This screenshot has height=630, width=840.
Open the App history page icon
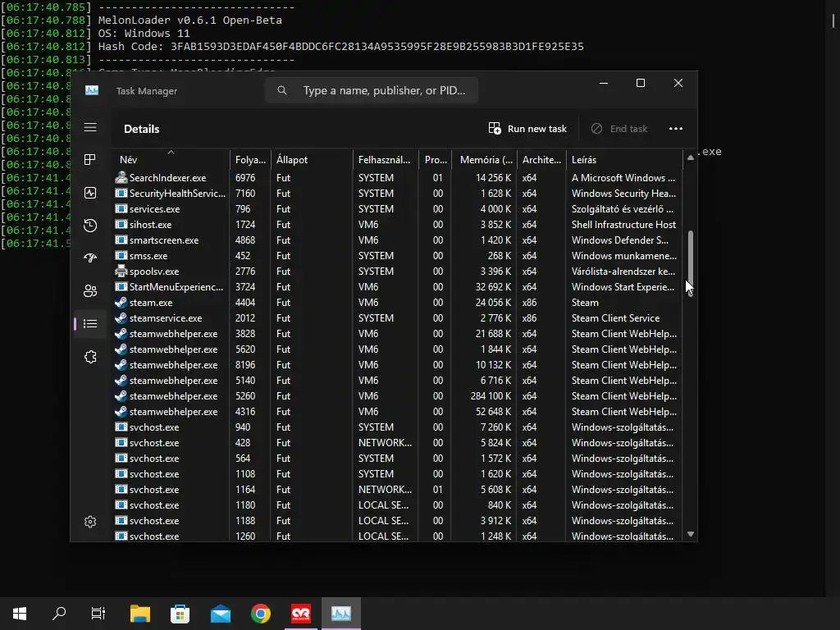[x=90, y=226]
